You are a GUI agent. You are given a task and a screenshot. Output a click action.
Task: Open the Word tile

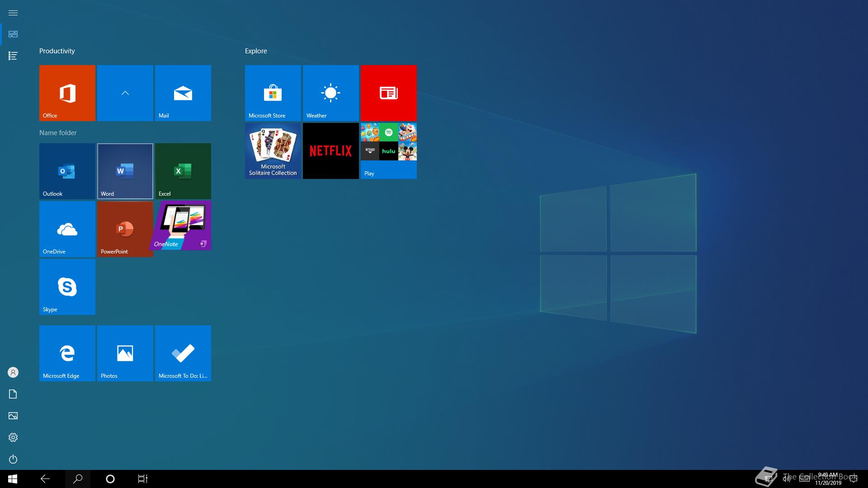pyautogui.click(x=125, y=171)
